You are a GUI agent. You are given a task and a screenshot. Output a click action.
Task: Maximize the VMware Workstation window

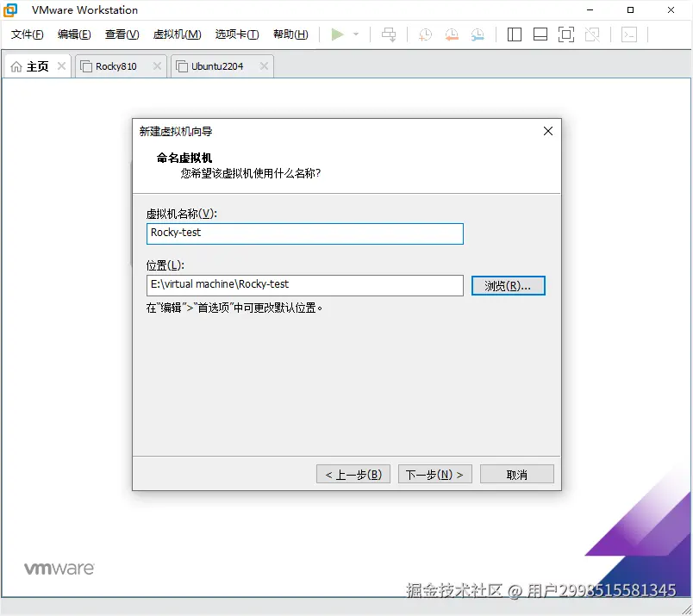coord(631,9)
